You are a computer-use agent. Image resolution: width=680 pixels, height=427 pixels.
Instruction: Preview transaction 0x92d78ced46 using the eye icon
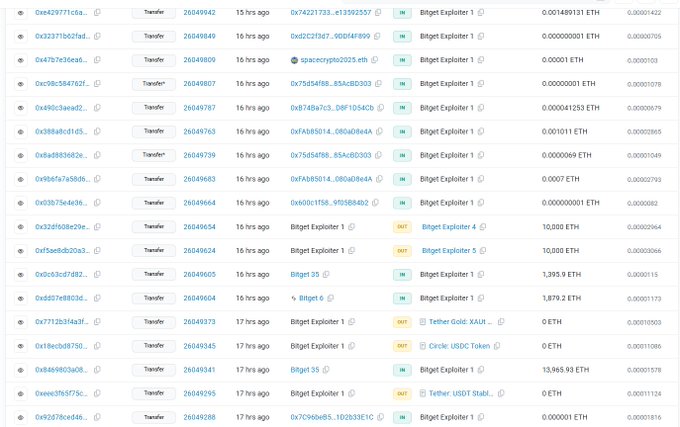[x=20, y=417]
